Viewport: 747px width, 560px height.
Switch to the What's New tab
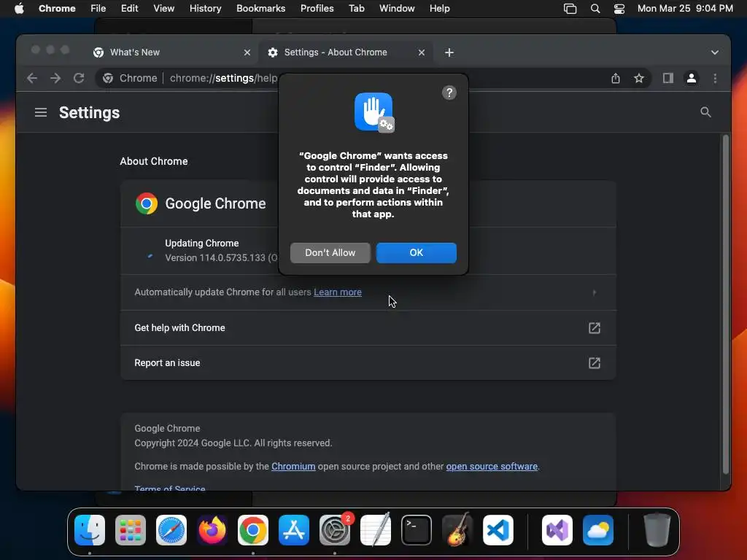(x=170, y=52)
